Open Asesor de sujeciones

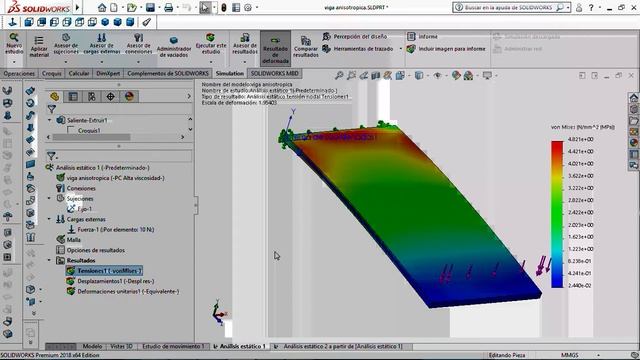tap(66, 44)
